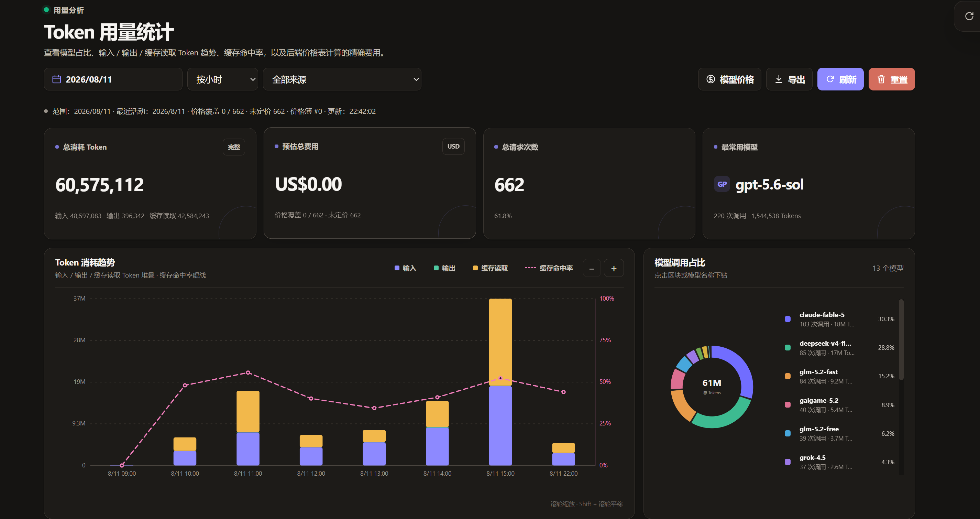Click the USD badge on cost card
The height and width of the screenshot is (519, 980).
tap(453, 146)
